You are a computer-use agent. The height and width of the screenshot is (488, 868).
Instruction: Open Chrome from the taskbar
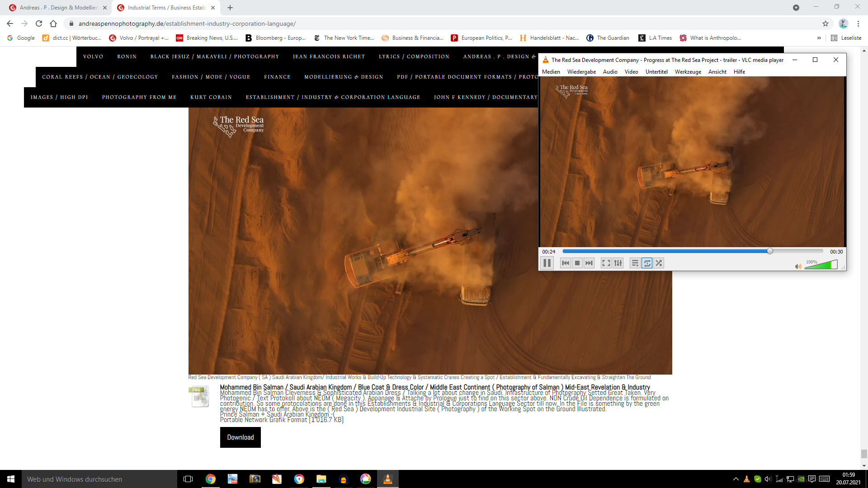click(x=210, y=479)
